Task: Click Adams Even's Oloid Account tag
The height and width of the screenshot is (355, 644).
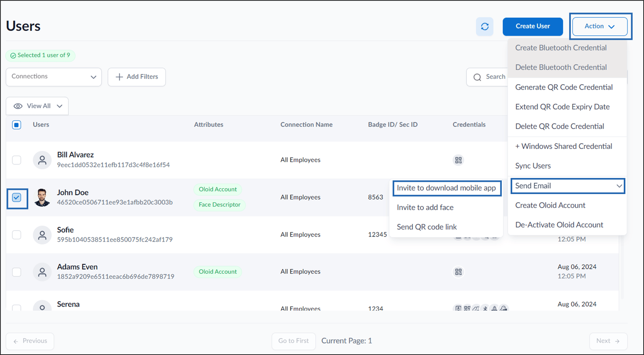Action: (218, 272)
